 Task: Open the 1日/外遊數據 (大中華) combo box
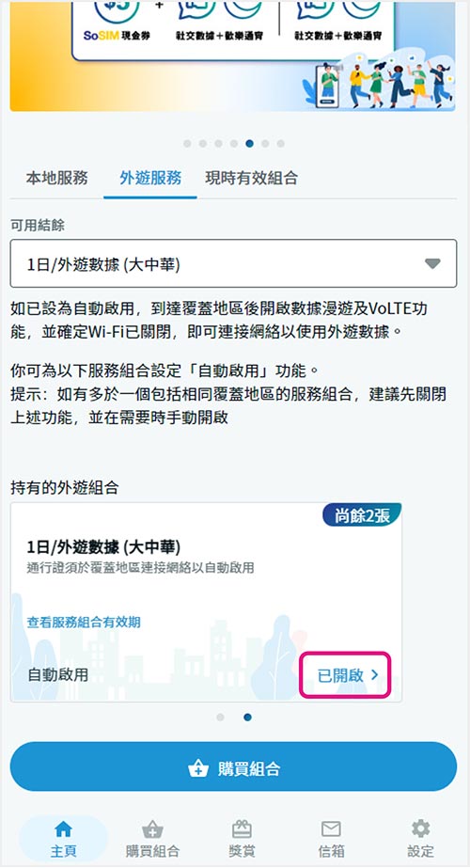click(x=234, y=263)
